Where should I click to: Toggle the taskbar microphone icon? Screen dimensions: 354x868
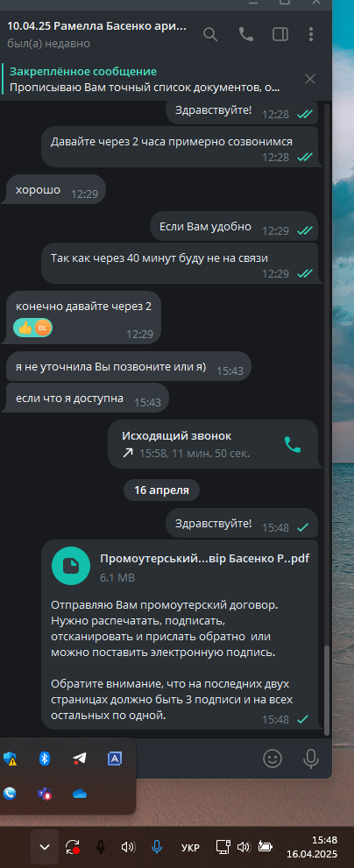point(100,847)
